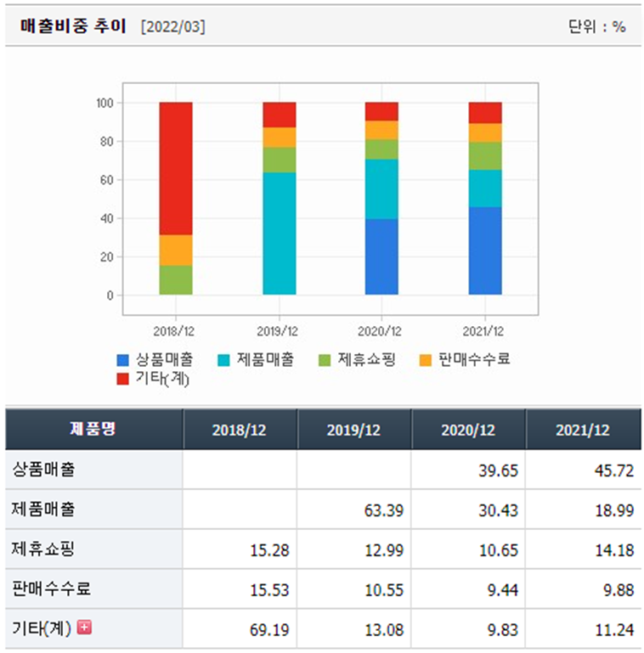Screen dimensions: 644x653
Task: Click the teal segment of 2019/12 bar
Action: tap(280, 234)
